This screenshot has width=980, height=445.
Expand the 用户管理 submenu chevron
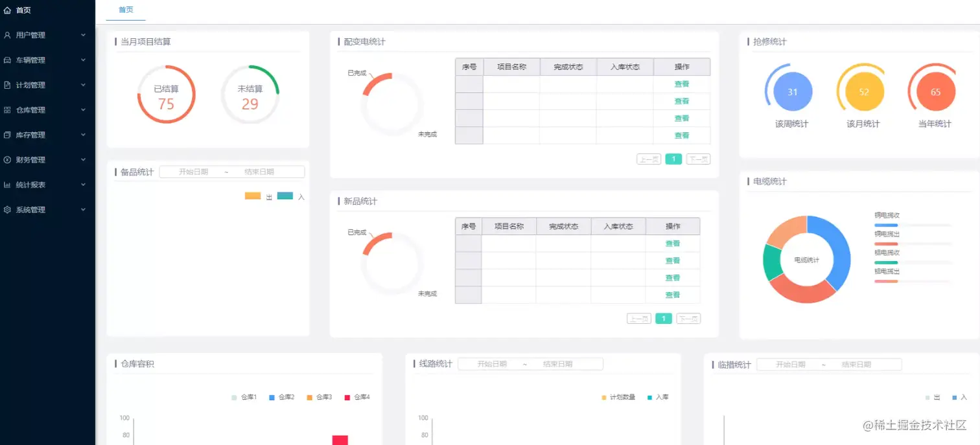tap(83, 35)
